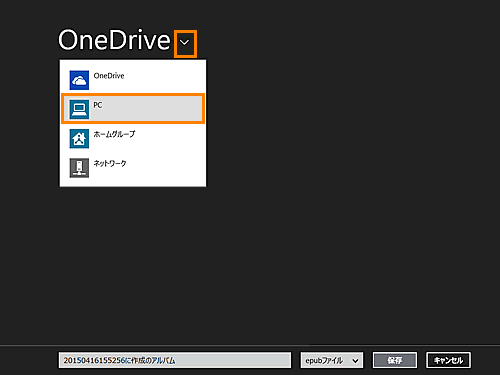Click the Homegroup house icon
500x375 pixels.
pos(79,138)
